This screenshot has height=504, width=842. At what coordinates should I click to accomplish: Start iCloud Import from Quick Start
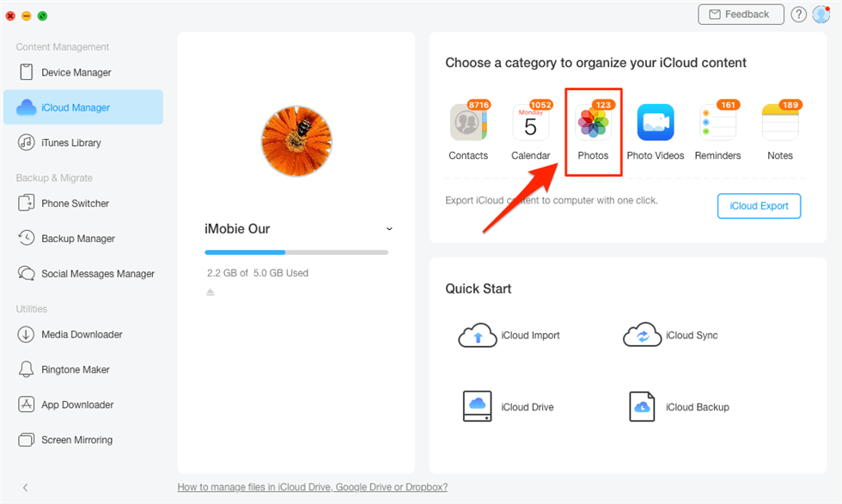click(509, 336)
